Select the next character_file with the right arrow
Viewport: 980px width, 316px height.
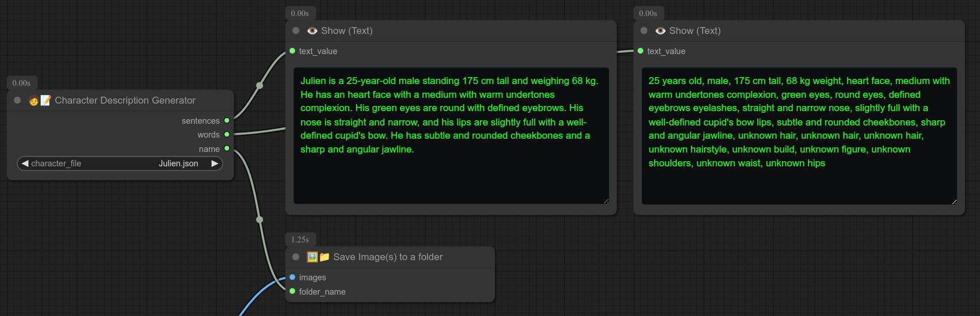click(x=215, y=163)
